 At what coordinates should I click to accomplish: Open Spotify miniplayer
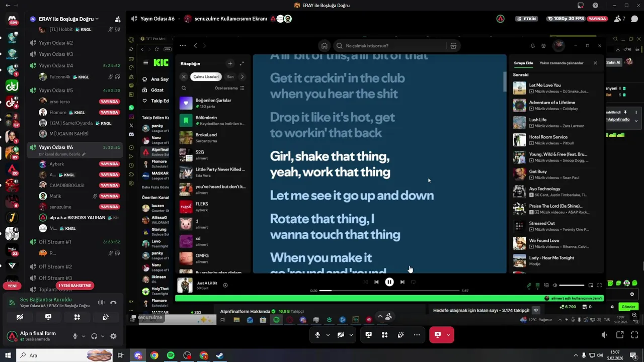click(x=591, y=286)
